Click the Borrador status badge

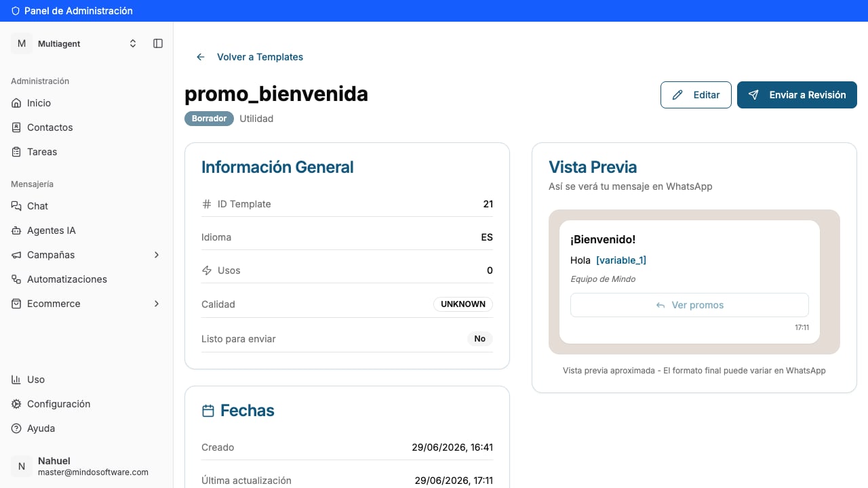pos(209,119)
